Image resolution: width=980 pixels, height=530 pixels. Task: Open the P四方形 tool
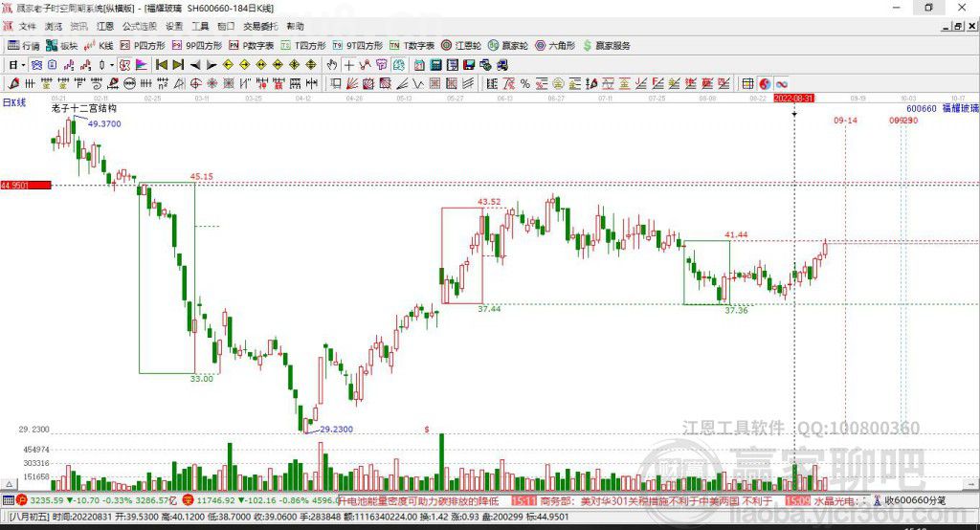coord(143,46)
